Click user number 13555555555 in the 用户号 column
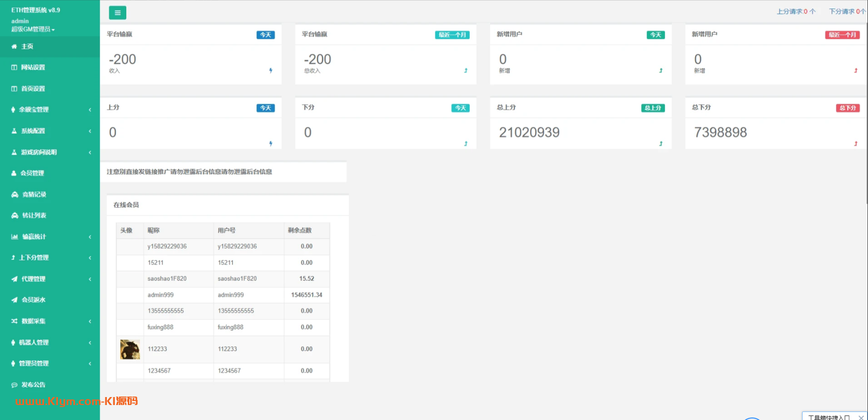This screenshot has width=868, height=420. (x=236, y=311)
